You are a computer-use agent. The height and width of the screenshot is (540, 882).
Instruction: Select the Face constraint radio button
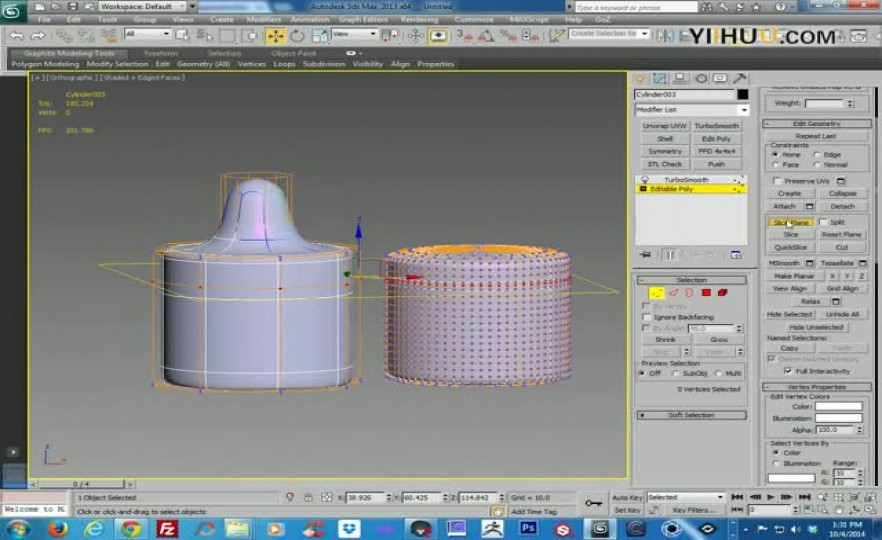[x=776, y=165]
